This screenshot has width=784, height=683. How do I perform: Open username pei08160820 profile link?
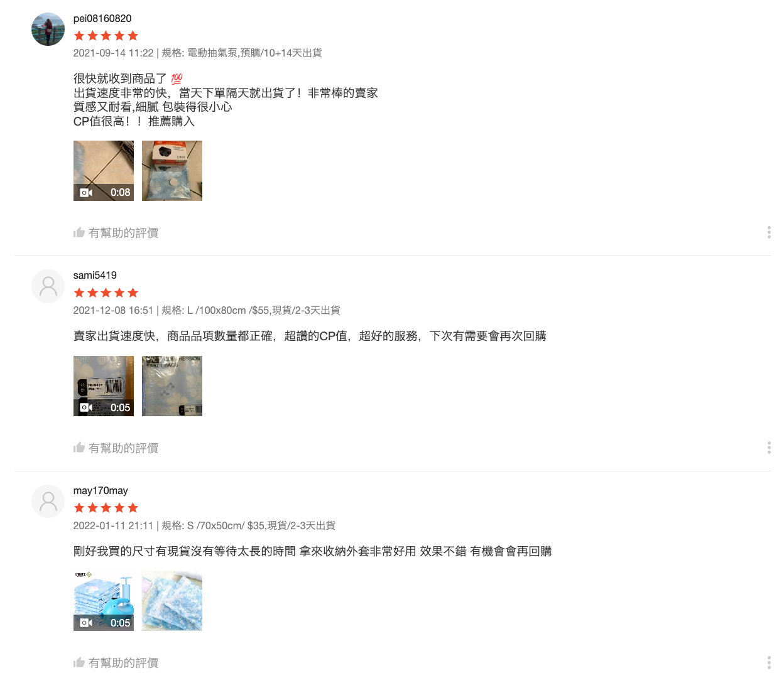pyautogui.click(x=102, y=19)
